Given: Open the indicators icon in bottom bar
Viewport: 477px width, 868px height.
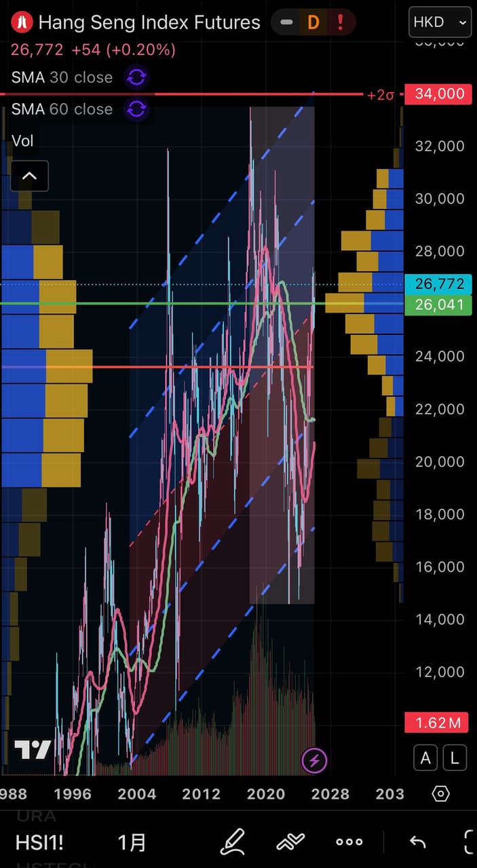Looking at the screenshot, I should [x=290, y=842].
